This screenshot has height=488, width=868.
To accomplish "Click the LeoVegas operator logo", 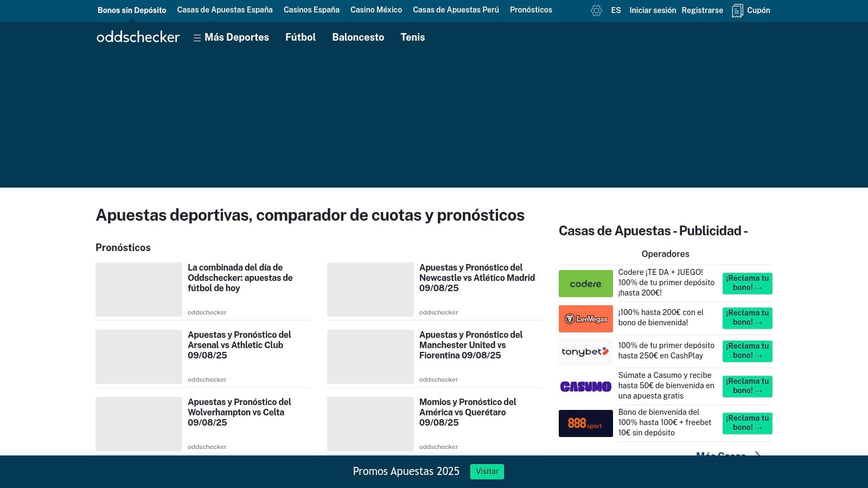I will click(x=586, y=319).
